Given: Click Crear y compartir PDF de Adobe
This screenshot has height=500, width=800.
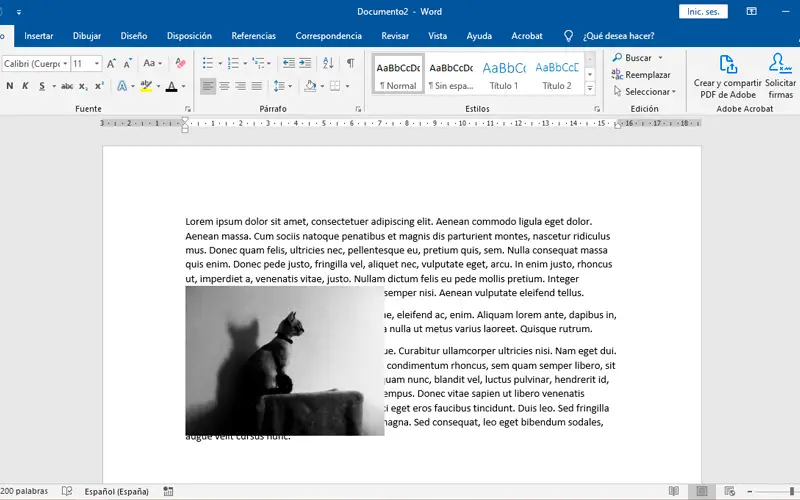Looking at the screenshot, I should pyautogui.click(x=728, y=76).
